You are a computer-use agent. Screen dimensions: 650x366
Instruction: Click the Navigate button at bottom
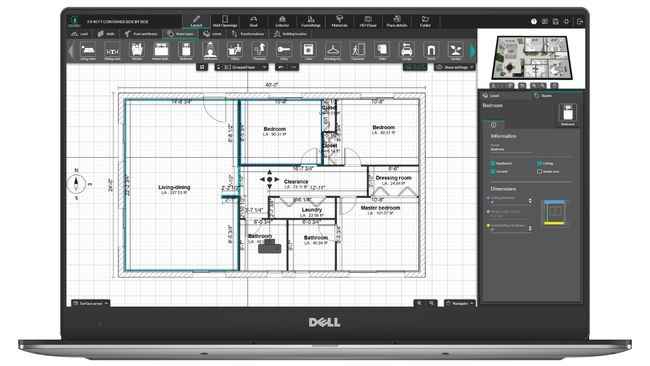click(x=459, y=303)
